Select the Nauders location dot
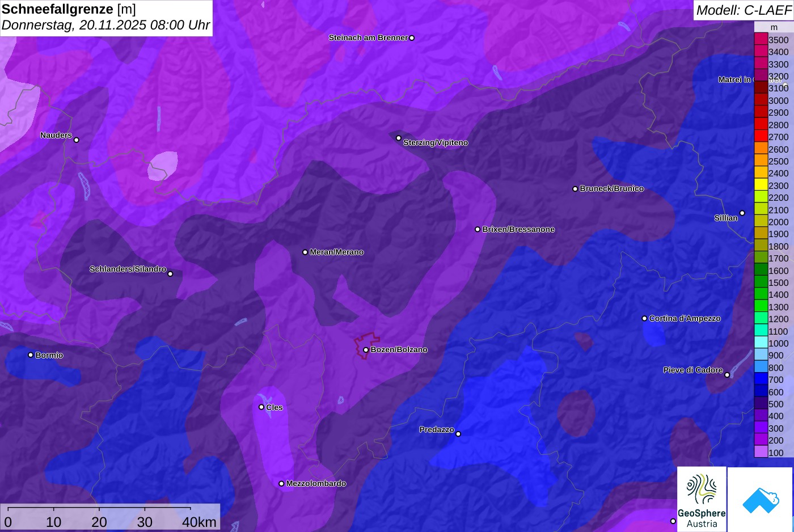This screenshot has height=532, width=794. (77, 140)
